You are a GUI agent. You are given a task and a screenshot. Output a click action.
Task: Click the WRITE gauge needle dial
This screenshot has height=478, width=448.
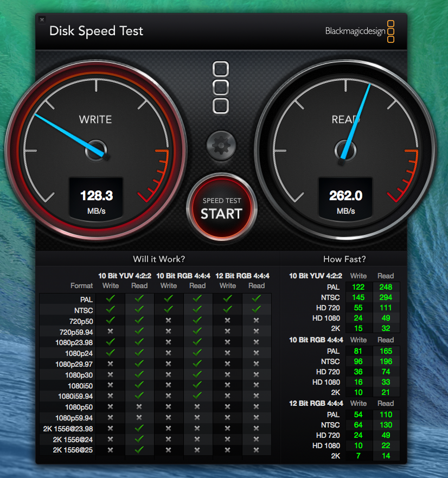pyautogui.click(x=95, y=149)
